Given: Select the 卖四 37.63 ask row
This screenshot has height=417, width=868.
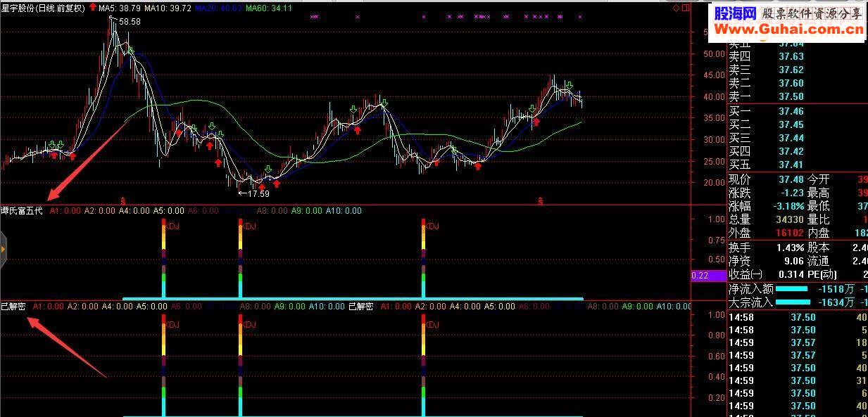Looking at the screenshot, I should pos(797,57).
